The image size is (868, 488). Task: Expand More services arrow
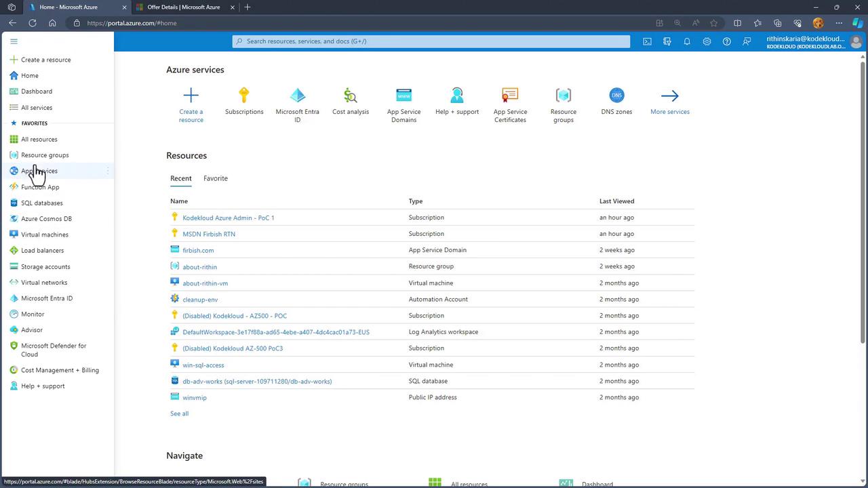point(669,96)
